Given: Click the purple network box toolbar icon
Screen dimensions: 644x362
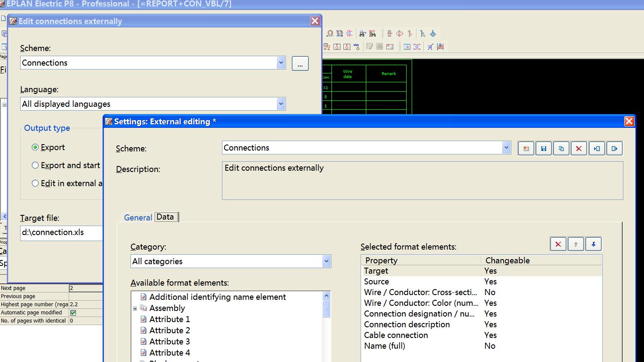Looking at the screenshot, I should tap(417, 47).
